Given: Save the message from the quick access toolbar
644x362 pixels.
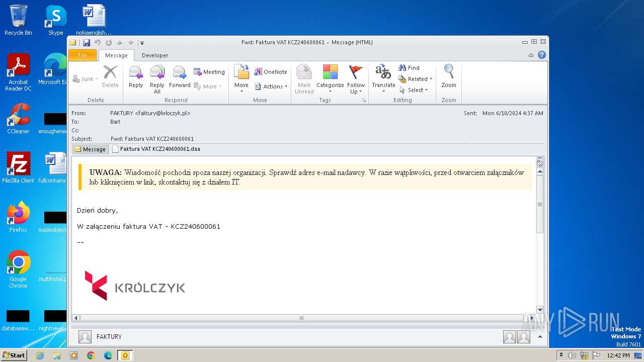Looking at the screenshot, I should pyautogui.click(x=87, y=43).
